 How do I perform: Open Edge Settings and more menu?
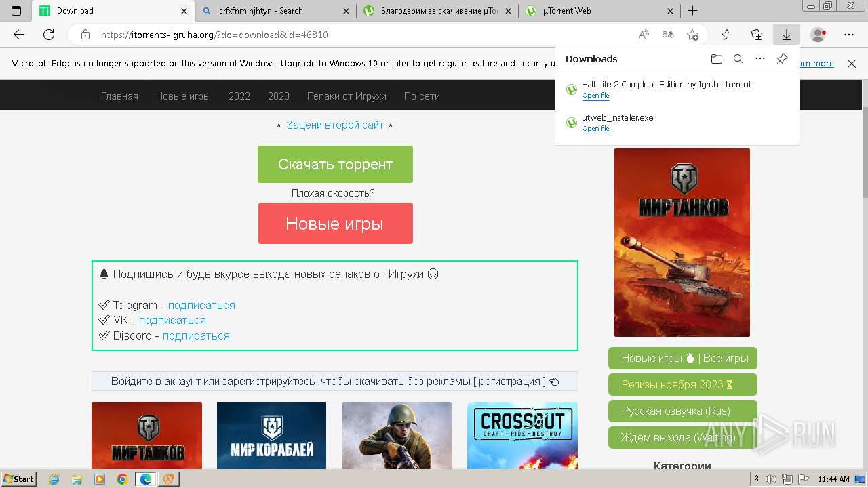849,35
